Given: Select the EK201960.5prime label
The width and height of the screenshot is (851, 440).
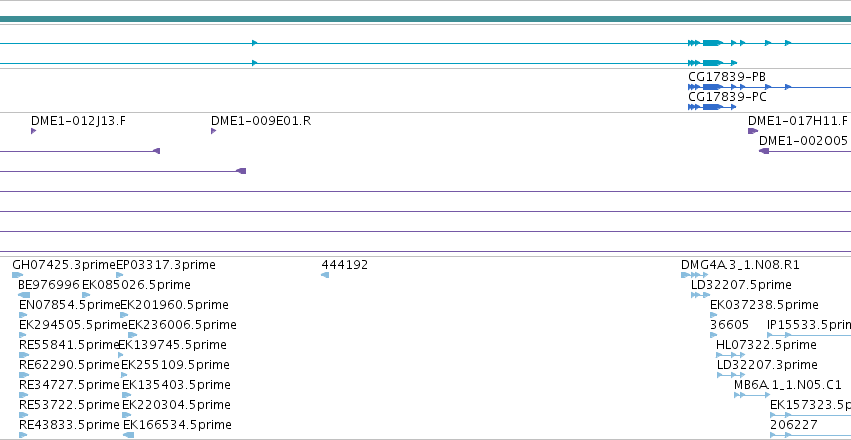Looking at the screenshot, I should (x=174, y=305).
